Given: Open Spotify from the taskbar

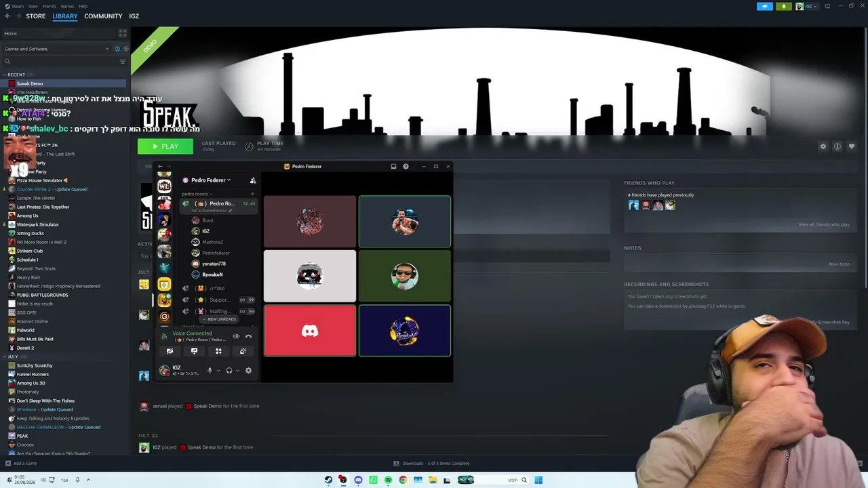Looking at the screenshot, I should 388,480.
